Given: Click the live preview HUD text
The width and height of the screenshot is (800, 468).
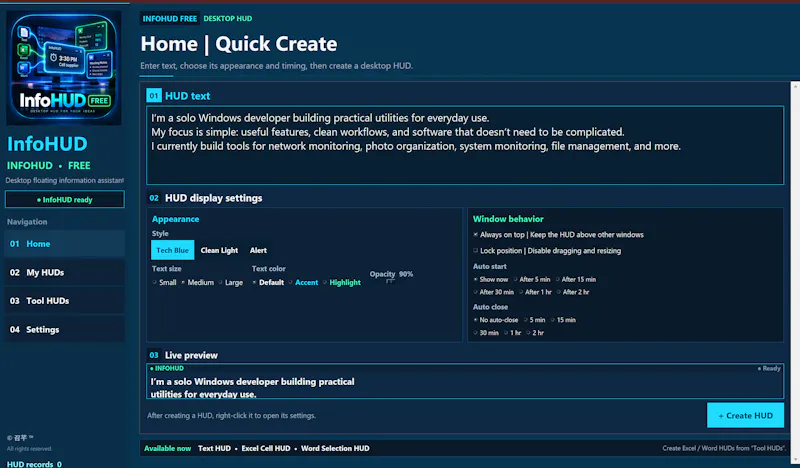Looking at the screenshot, I should (252, 387).
